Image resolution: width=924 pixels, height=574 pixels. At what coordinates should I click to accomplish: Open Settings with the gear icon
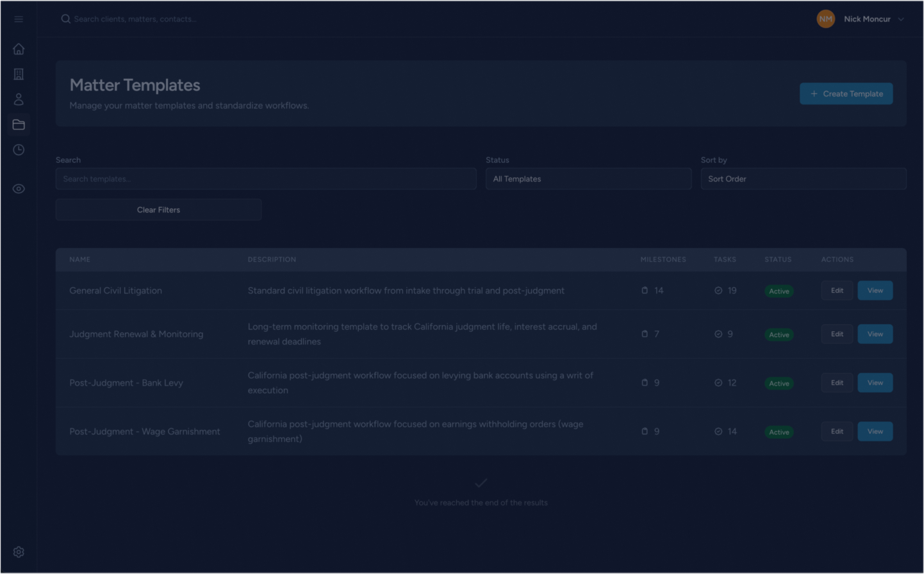pyautogui.click(x=18, y=552)
